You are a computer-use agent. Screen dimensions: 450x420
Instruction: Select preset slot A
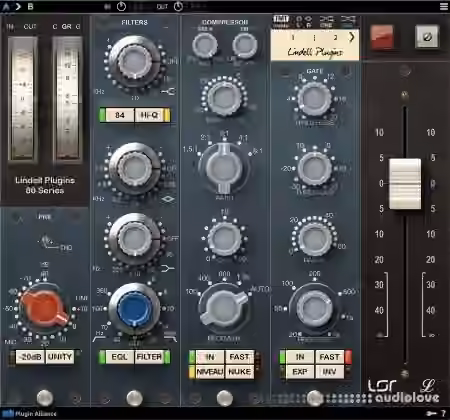tap(6, 6)
